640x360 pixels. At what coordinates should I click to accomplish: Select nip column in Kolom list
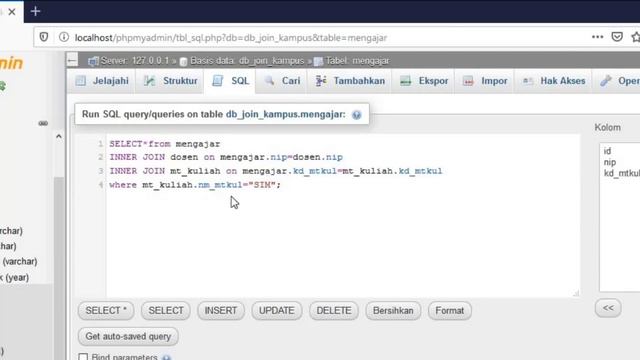tap(610, 162)
